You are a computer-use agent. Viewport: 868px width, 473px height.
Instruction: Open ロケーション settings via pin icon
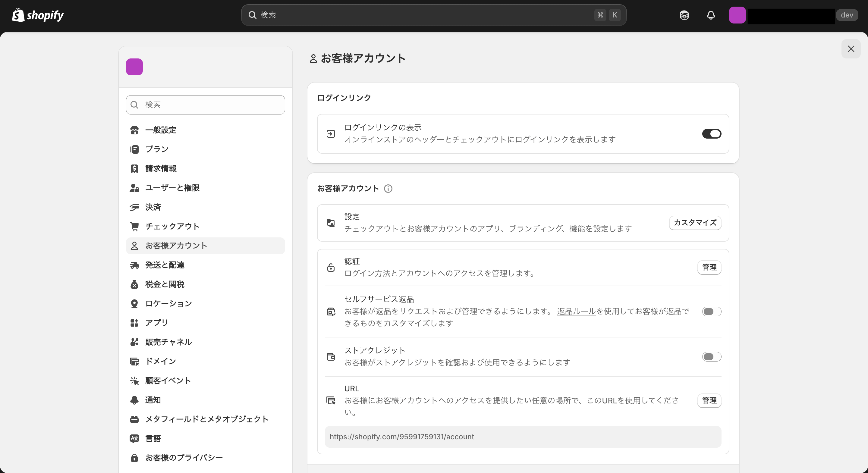[x=134, y=303]
